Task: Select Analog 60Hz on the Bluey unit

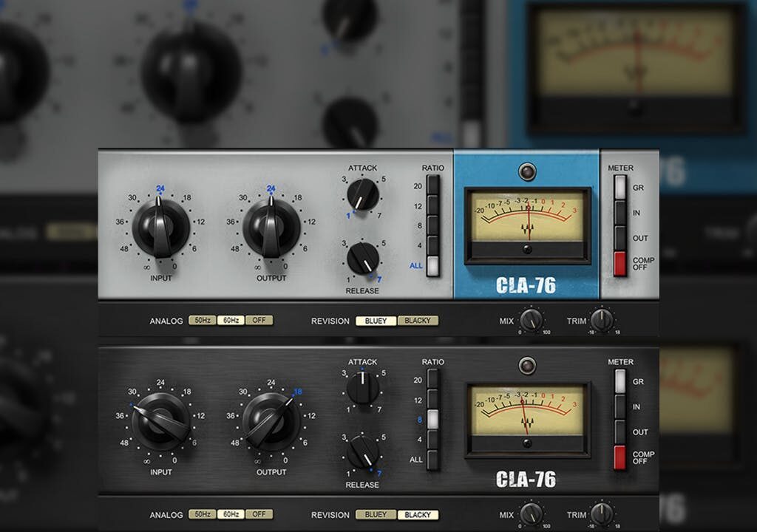Action: (x=231, y=320)
